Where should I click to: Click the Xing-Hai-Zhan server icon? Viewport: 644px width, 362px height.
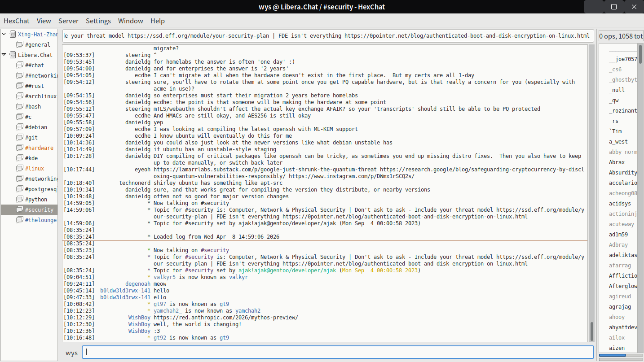[x=13, y=34]
